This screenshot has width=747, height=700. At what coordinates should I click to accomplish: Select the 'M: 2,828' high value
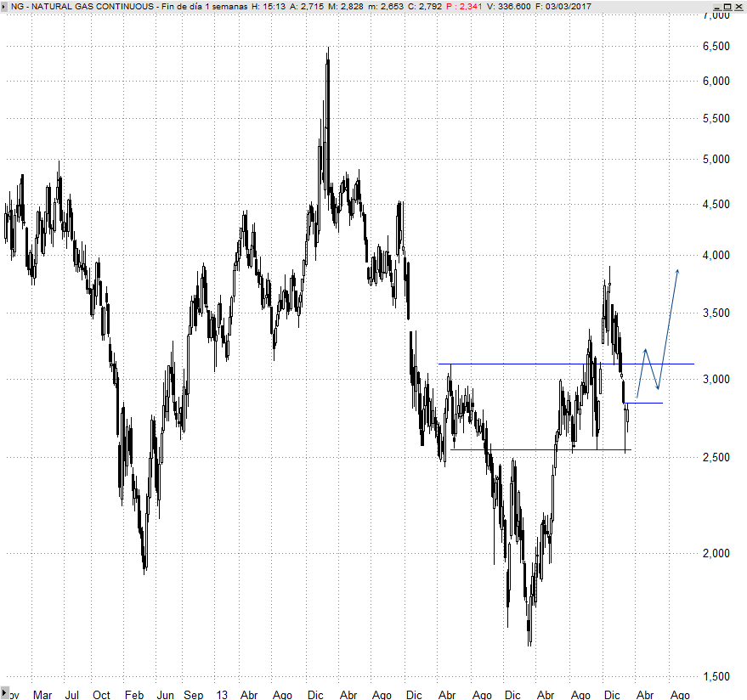345,7
